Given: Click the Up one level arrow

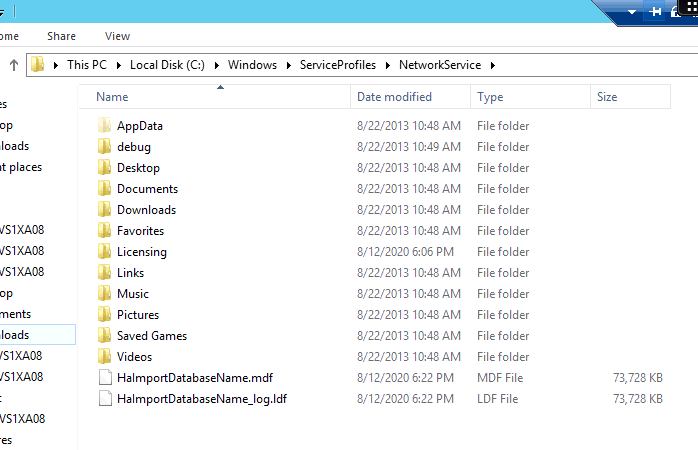Looking at the screenshot, I should (14, 65).
